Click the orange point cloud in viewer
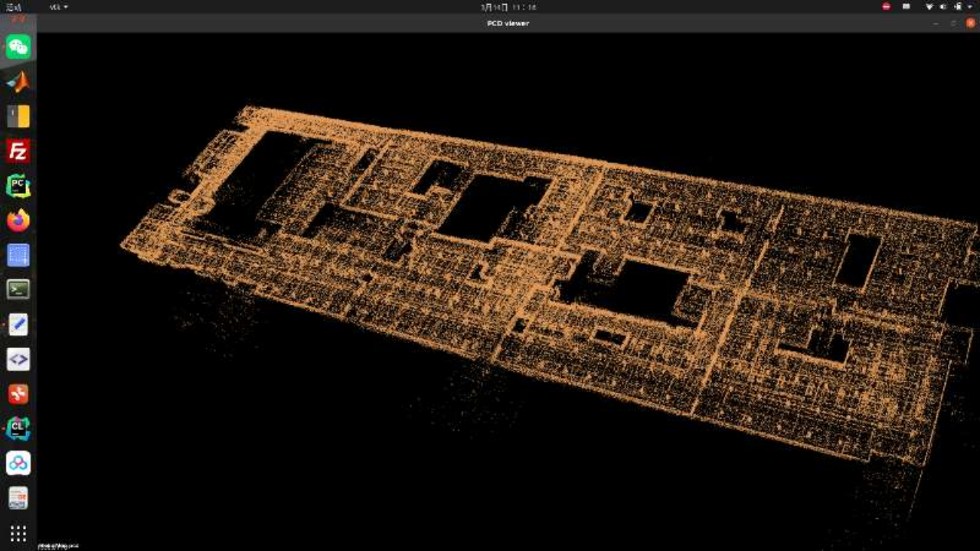 point(536,306)
